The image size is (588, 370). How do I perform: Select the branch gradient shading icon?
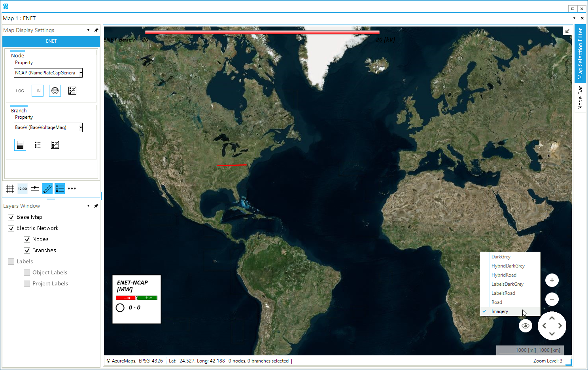(20, 145)
